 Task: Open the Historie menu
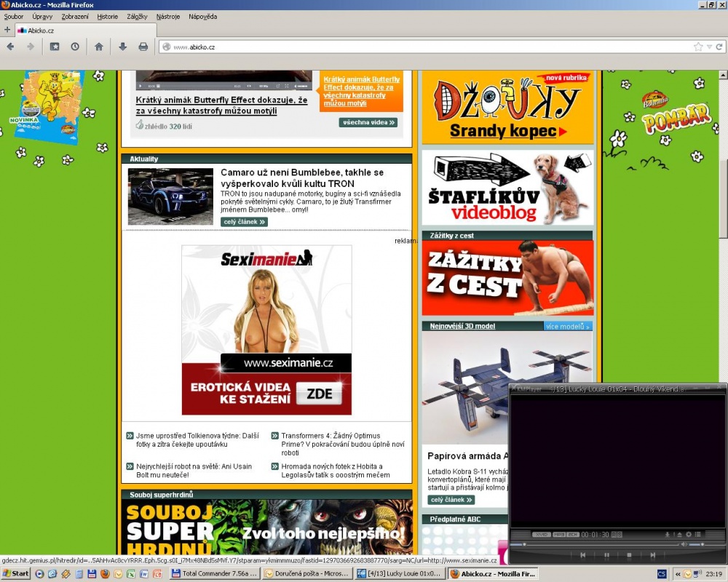click(107, 17)
